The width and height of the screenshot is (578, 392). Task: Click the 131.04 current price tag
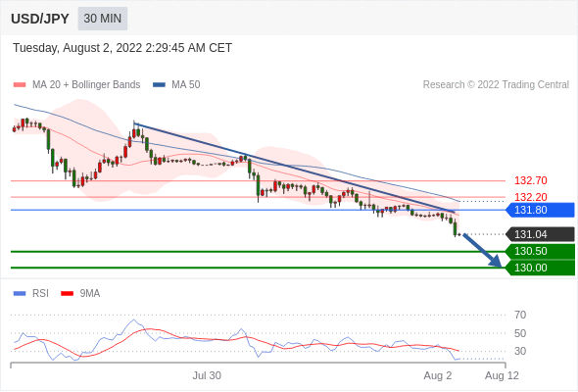point(540,234)
